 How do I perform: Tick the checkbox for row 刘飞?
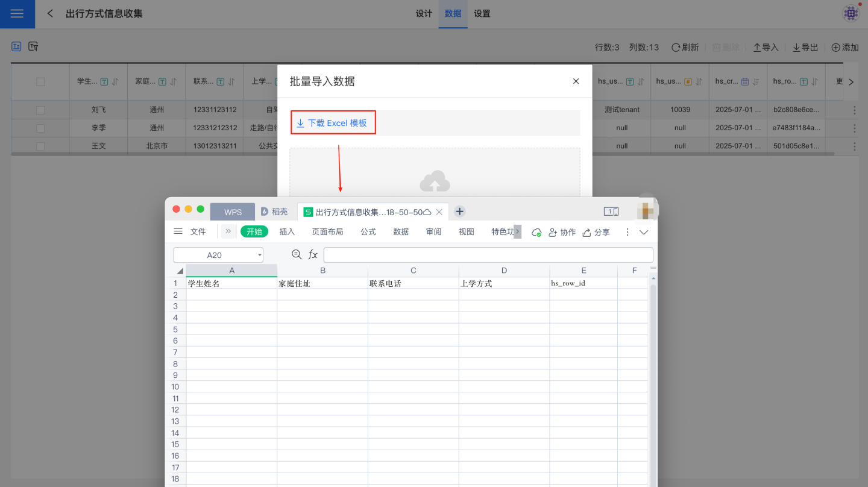pos(40,110)
